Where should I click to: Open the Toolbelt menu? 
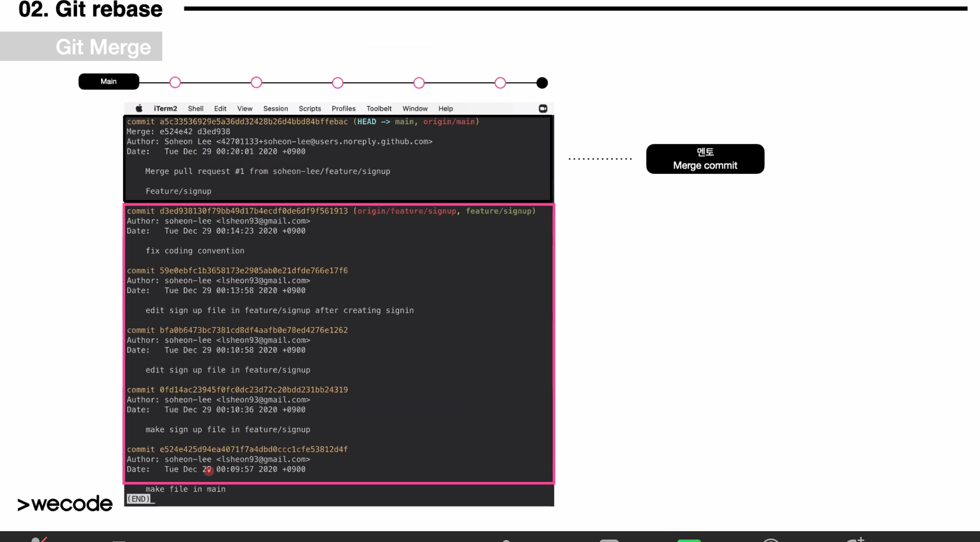pyautogui.click(x=379, y=108)
